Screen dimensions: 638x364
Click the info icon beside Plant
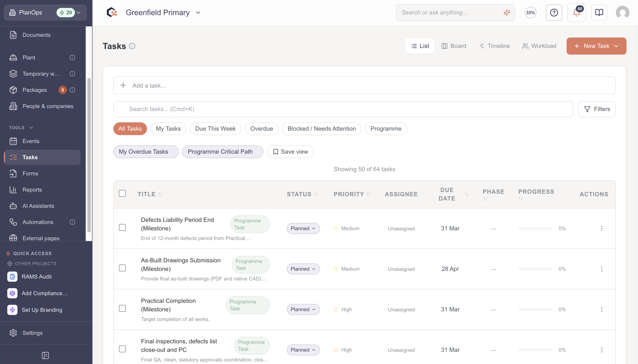tap(72, 58)
